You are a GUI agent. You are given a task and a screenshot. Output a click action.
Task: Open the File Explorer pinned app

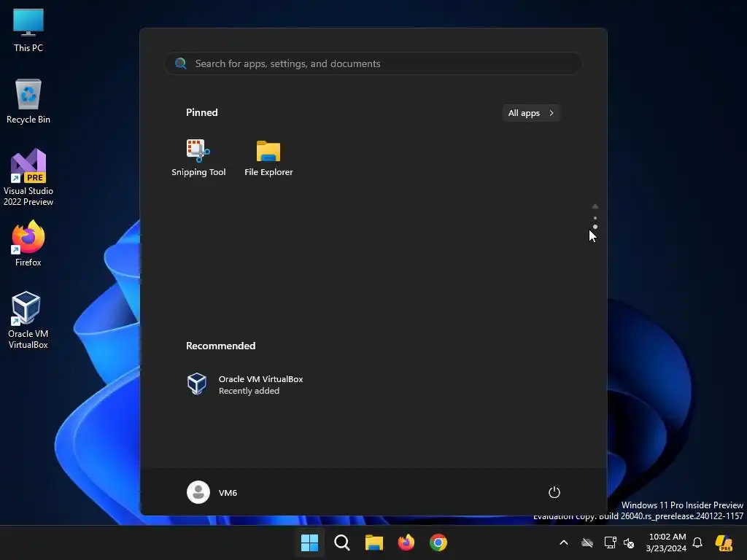[x=268, y=157]
